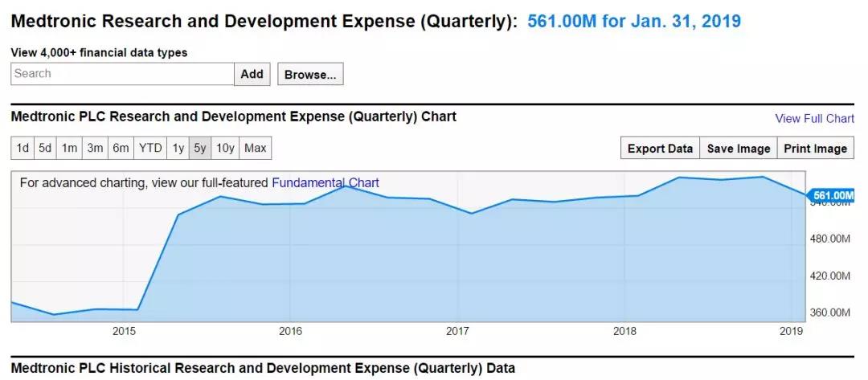The image size is (868, 380).
Task: Click the financial data Search input field
Action: pos(122,74)
